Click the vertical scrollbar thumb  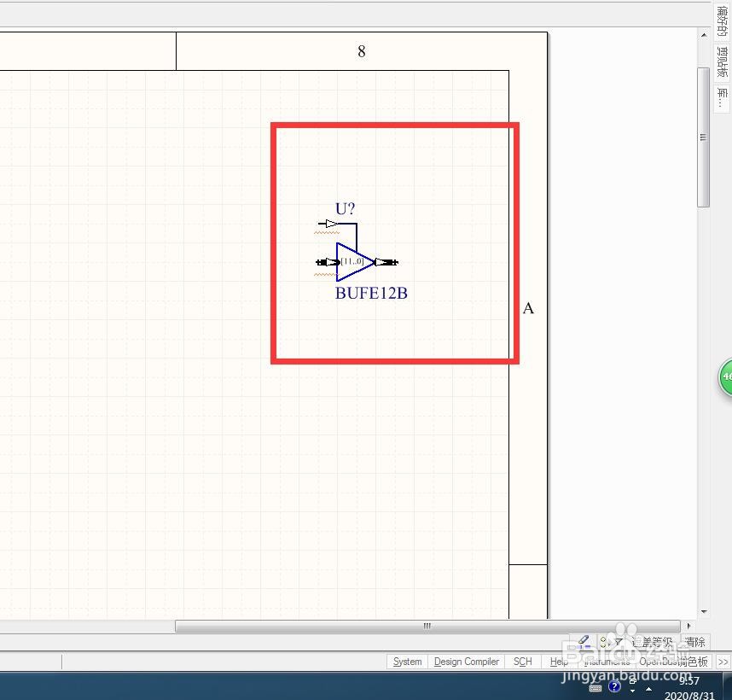pyautogui.click(x=704, y=137)
